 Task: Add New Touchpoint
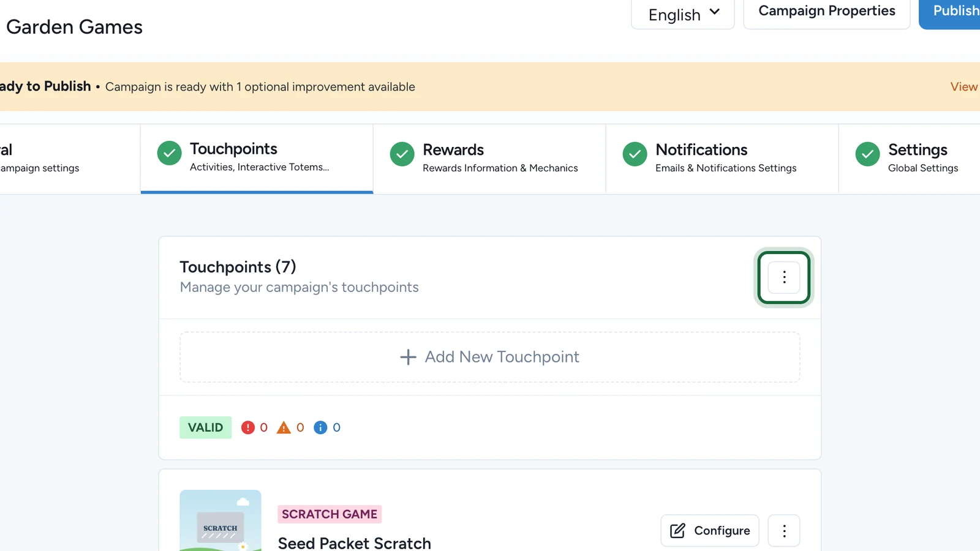click(490, 357)
